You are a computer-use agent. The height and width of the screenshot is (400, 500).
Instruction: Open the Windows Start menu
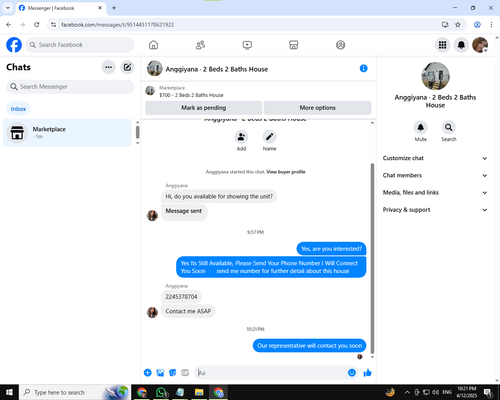pos(9,392)
